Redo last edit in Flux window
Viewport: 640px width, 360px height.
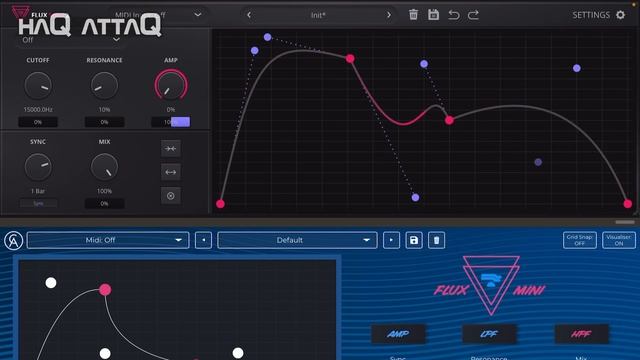tap(473, 15)
